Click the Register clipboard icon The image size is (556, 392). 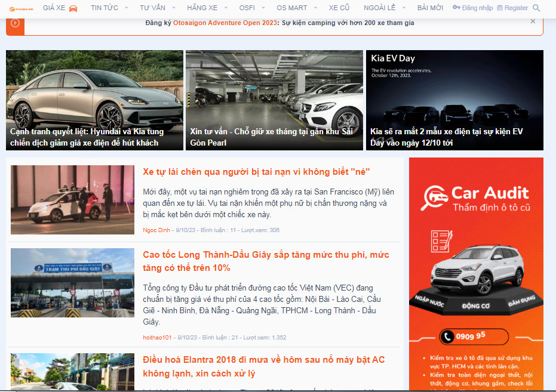pyautogui.click(x=500, y=8)
